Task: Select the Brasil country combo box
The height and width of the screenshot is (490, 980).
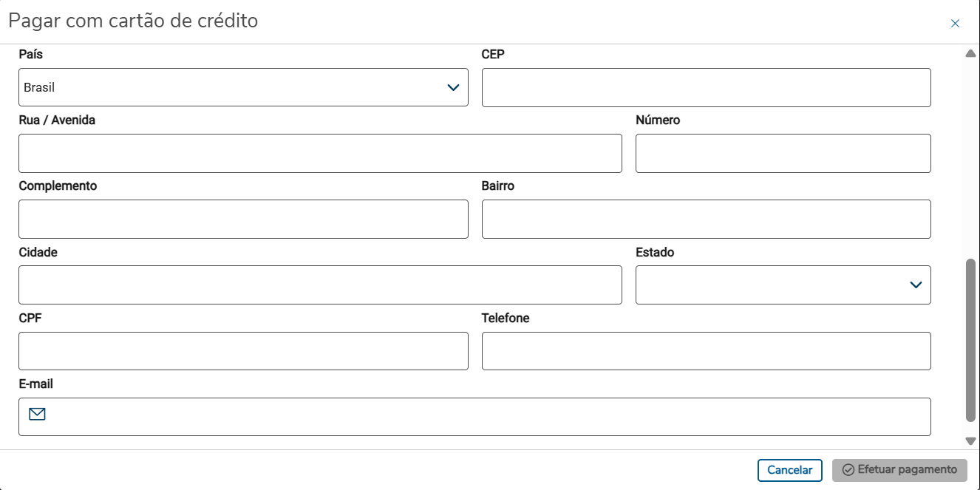Action: click(229, 87)
